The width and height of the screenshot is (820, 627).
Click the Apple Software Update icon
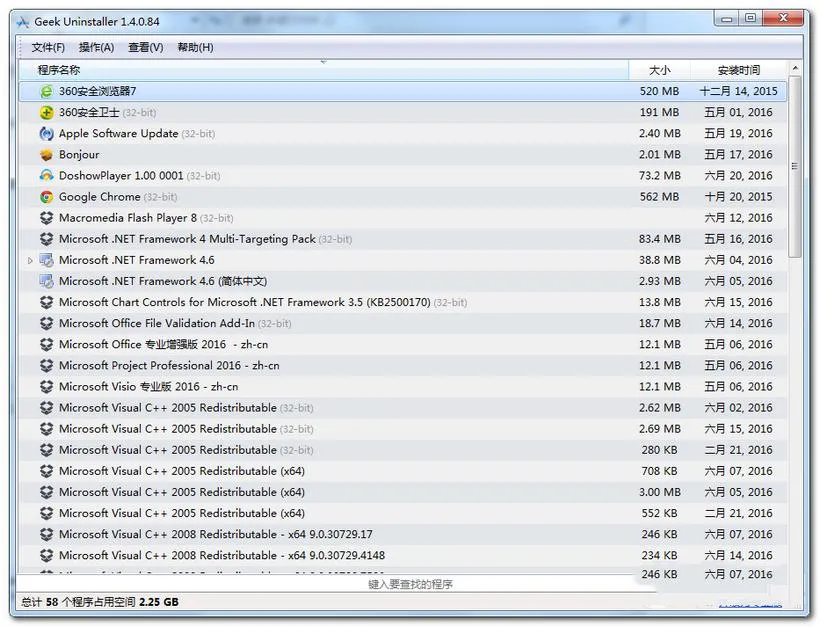point(47,134)
